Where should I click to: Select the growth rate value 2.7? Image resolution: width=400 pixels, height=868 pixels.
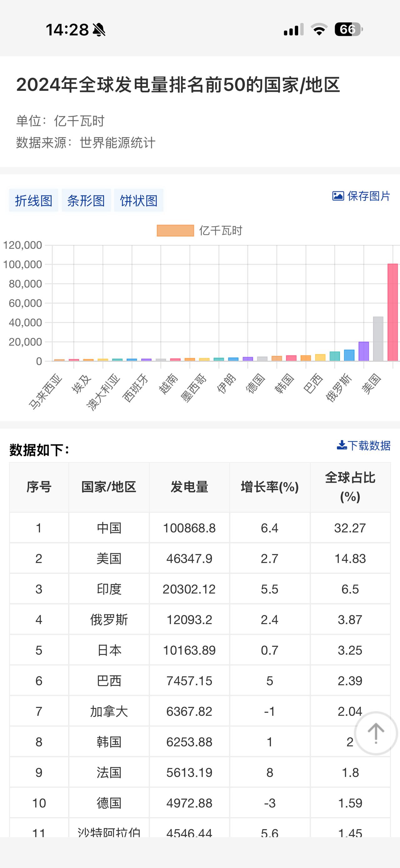269,559
